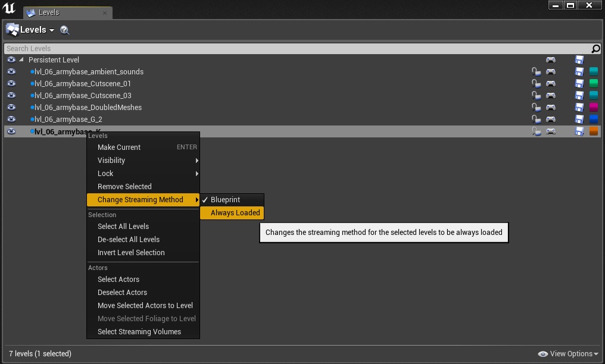Select All Levels from context menu
Screen dimensions: 605x364
(x=123, y=227)
